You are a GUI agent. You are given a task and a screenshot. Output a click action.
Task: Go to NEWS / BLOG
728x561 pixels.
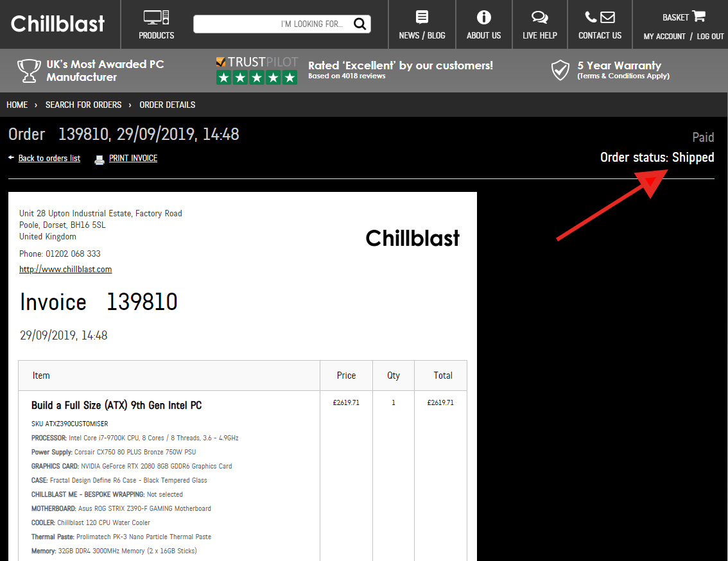click(422, 36)
